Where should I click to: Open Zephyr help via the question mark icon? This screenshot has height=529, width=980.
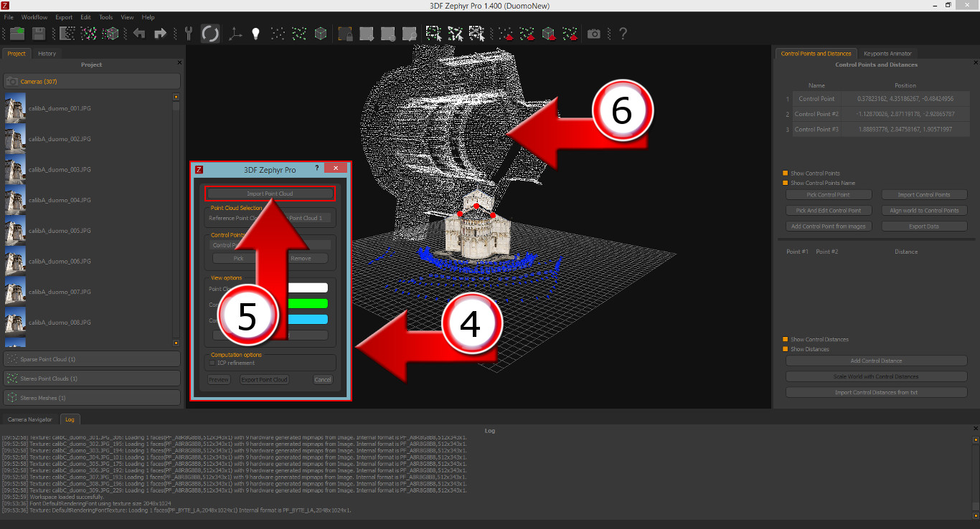(622, 33)
